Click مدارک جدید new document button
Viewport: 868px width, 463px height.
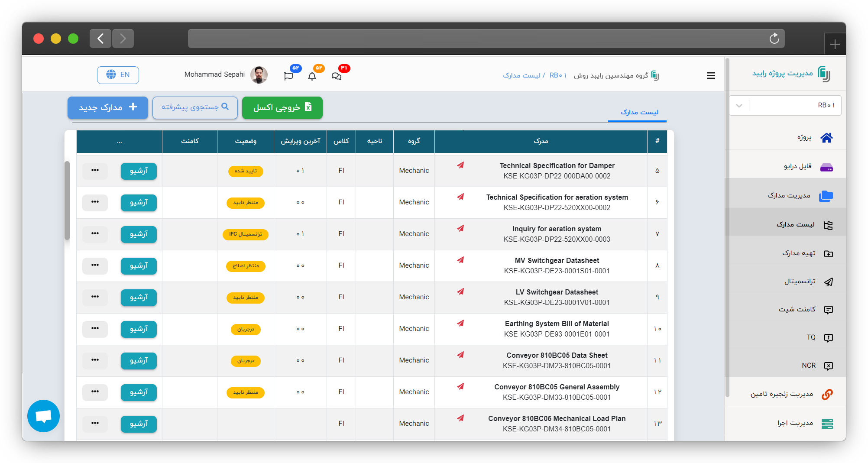coord(108,107)
